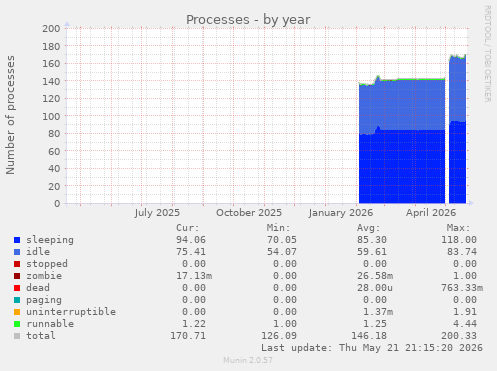Click the 'zombie' legend label
497x371 pixels.
[44, 276]
